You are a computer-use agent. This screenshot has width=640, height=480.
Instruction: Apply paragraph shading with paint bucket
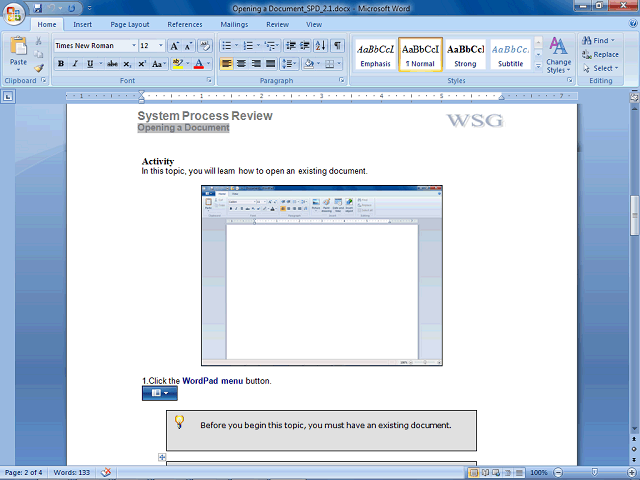tap(309, 64)
